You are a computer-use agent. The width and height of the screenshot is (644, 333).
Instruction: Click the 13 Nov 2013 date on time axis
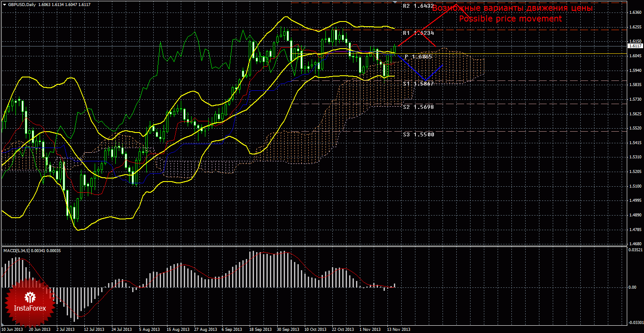pyautogui.click(x=398, y=330)
